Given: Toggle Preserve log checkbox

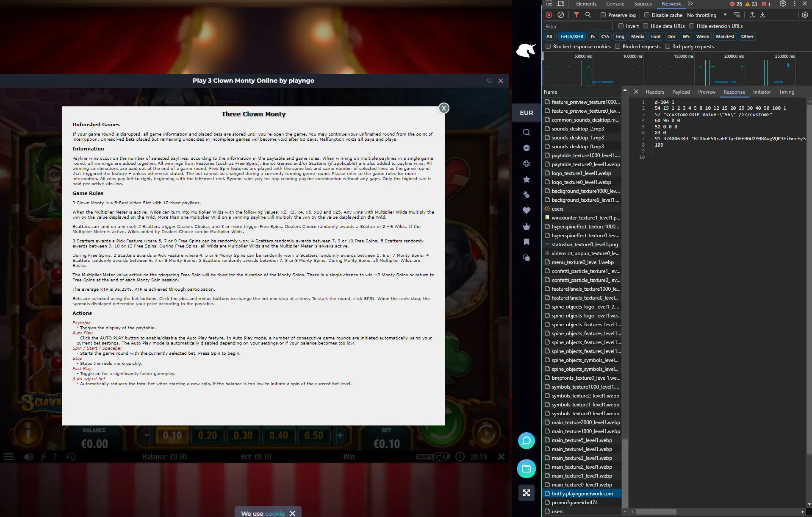Looking at the screenshot, I should [603, 15].
